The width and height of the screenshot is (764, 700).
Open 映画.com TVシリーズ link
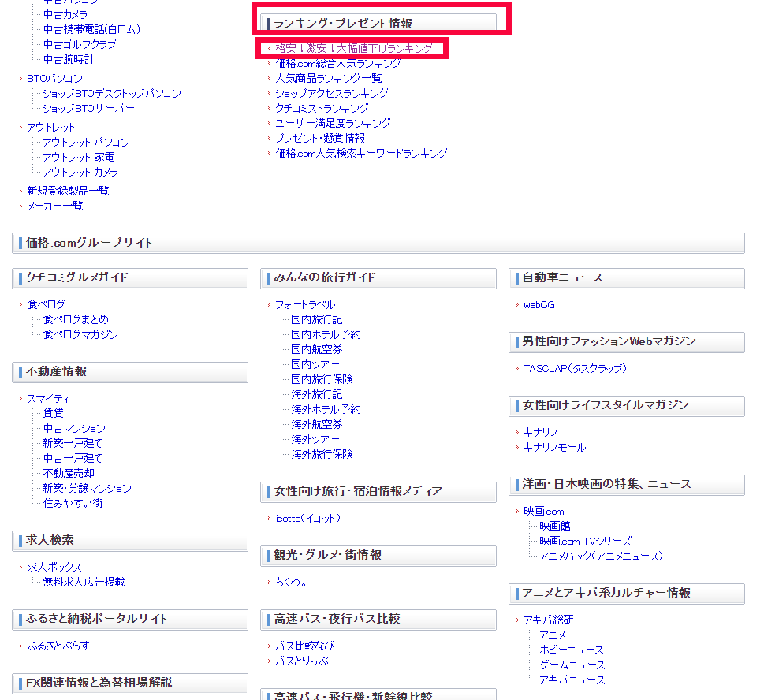click(x=585, y=542)
